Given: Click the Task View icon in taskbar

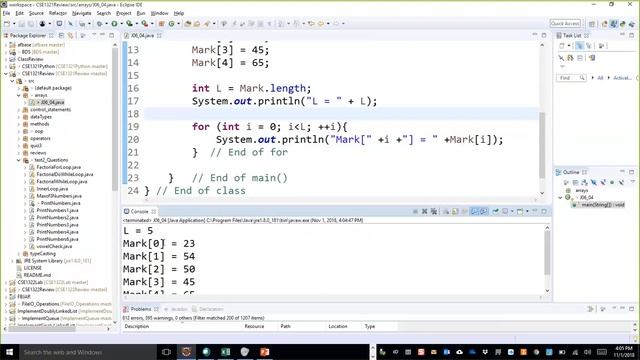Looking at the screenshot, I should pos(166,352).
